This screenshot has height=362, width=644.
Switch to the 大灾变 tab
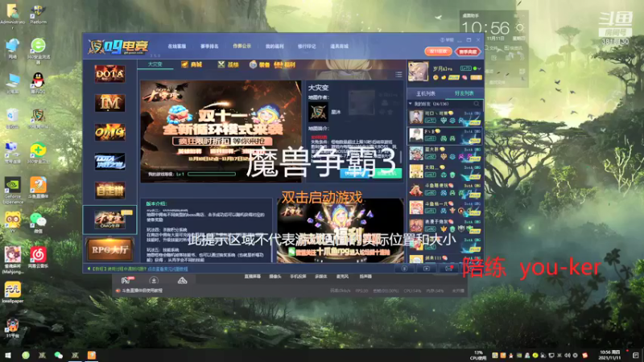tap(155, 64)
